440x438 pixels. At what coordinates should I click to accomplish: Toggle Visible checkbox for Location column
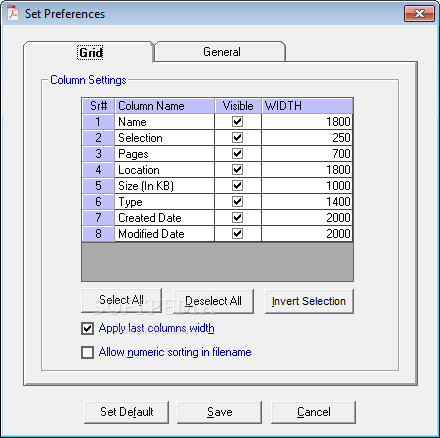pyautogui.click(x=237, y=170)
